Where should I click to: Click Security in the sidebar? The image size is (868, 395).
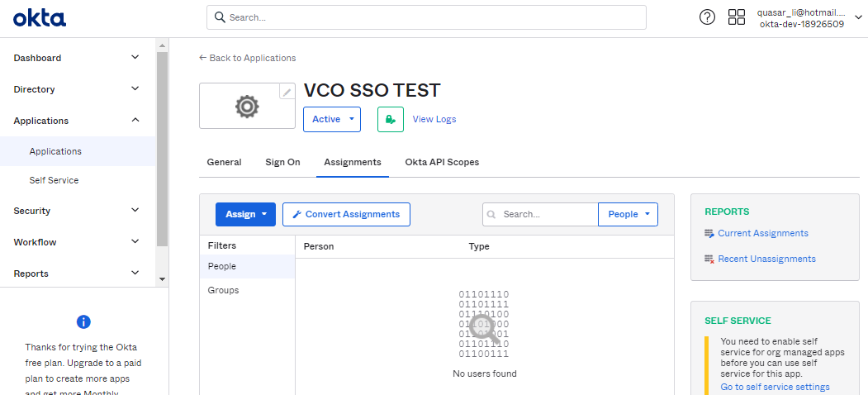[32, 211]
